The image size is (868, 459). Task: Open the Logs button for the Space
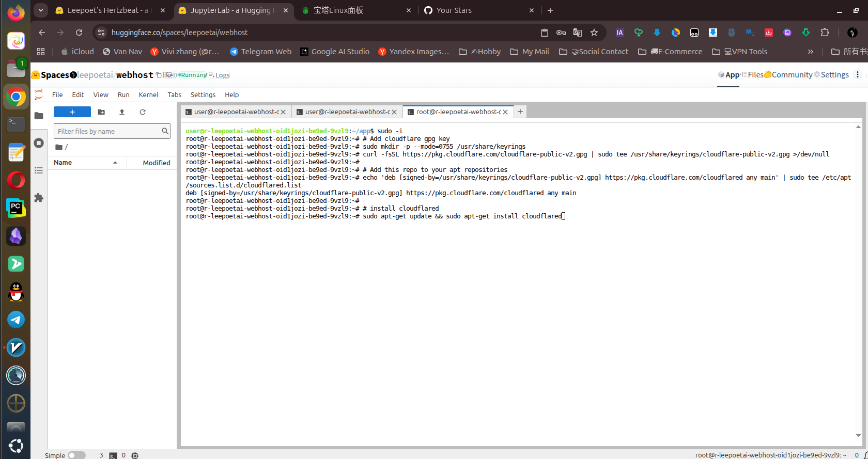coord(220,75)
